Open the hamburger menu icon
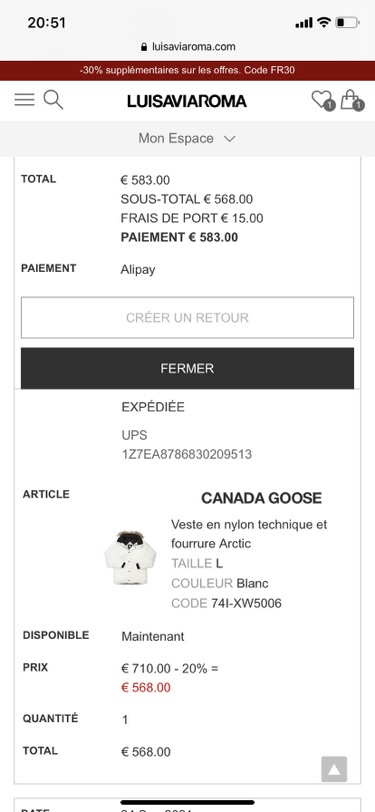The height and width of the screenshot is (812, 375). [x=24, y=99]
